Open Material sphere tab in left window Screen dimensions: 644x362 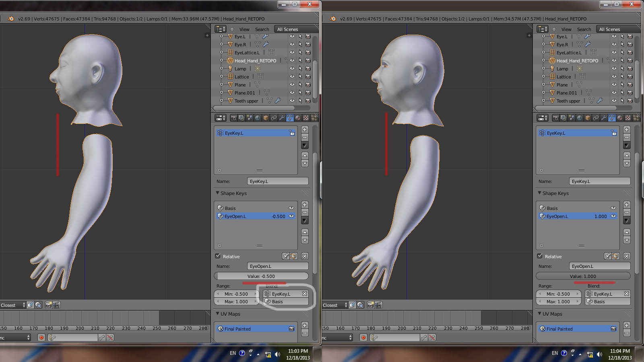(x=298, y=118)
